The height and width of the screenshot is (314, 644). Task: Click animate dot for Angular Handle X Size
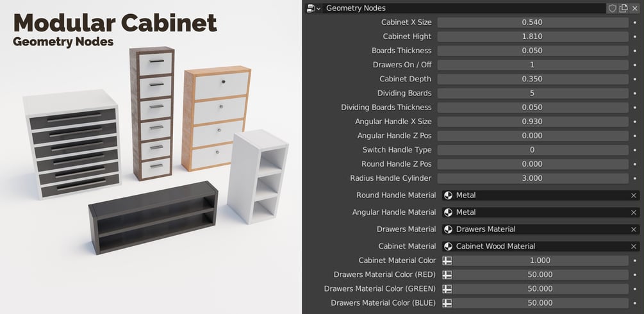pyautogui.click(x=635, y=122)
